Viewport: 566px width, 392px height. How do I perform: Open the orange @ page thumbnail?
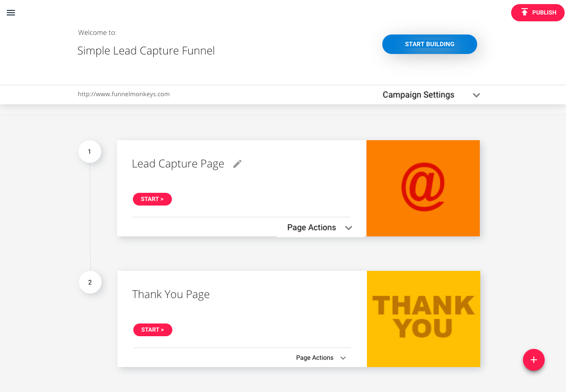[423, 188]
